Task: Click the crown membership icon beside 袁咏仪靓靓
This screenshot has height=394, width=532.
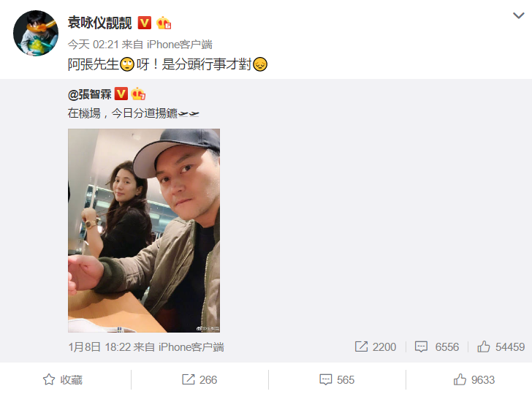Action: pyautogui.click(x=163, y=23)
